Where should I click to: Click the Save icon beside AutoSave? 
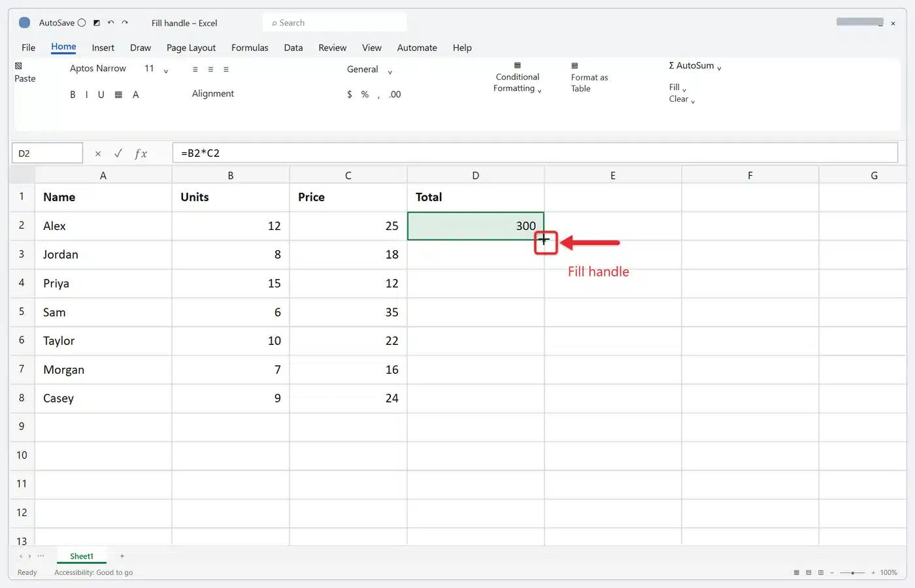[97, 23]
